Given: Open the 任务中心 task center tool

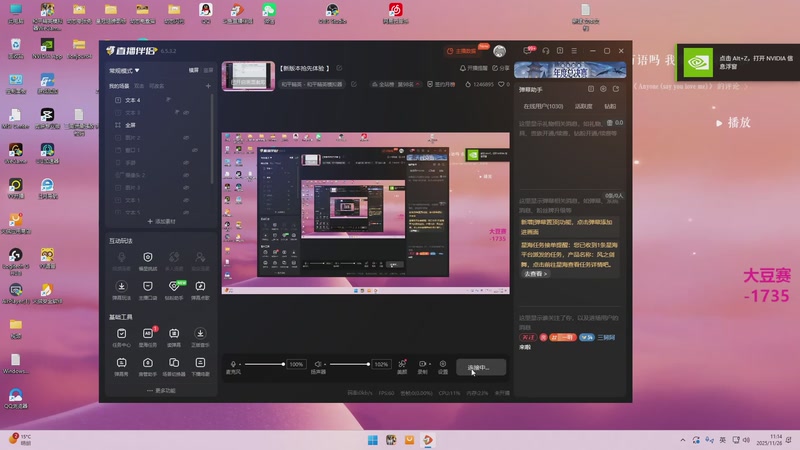Looking at the screenshot, I should (x=121, y=334).
